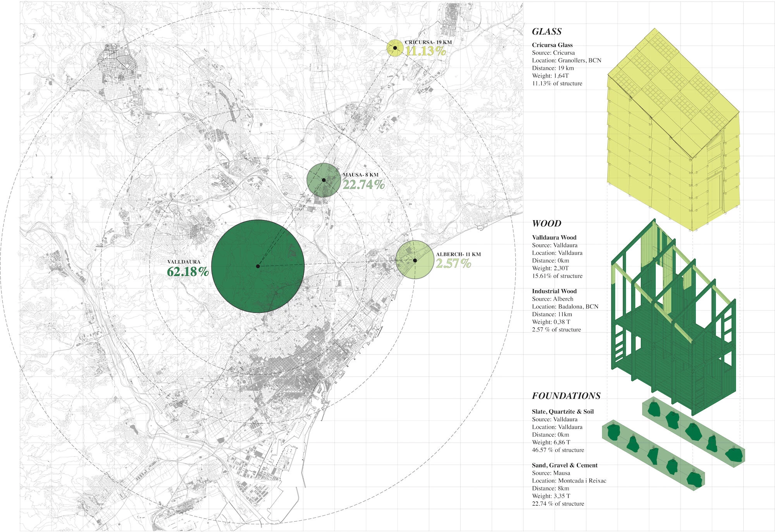Click the 2.57% percentage label
This screenshot has height=532, width=775.
point(453,263)
